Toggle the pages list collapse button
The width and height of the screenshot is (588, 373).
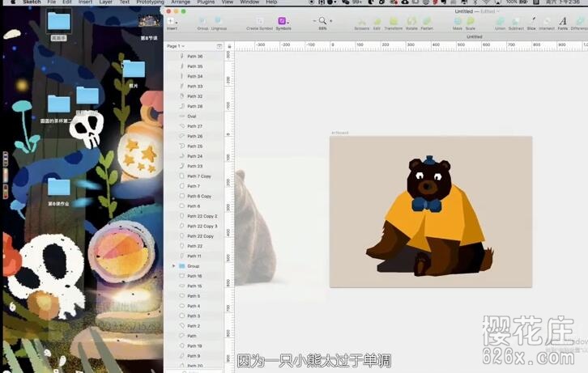pyautogui.click(x=219, y=46)
